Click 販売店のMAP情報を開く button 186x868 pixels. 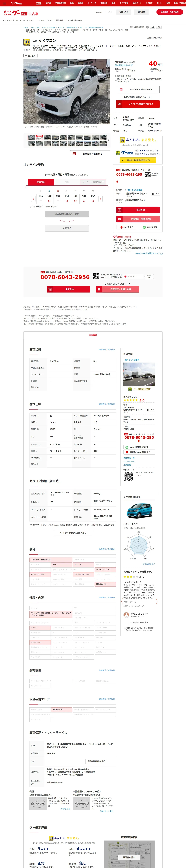[139, 452]
